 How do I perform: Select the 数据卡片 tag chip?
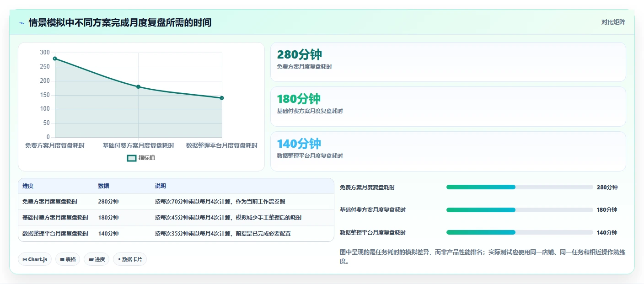pyautogui.click(x=130, y=259)
